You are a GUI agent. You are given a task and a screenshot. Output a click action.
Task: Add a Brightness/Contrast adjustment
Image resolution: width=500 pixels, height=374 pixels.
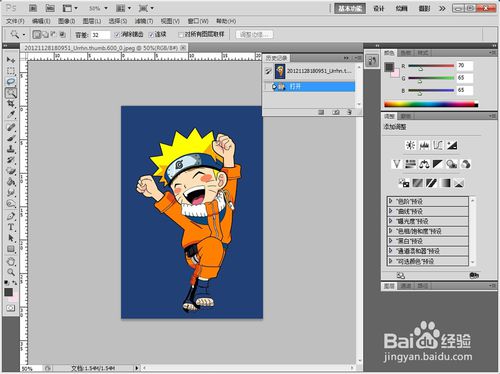[410, 145]
